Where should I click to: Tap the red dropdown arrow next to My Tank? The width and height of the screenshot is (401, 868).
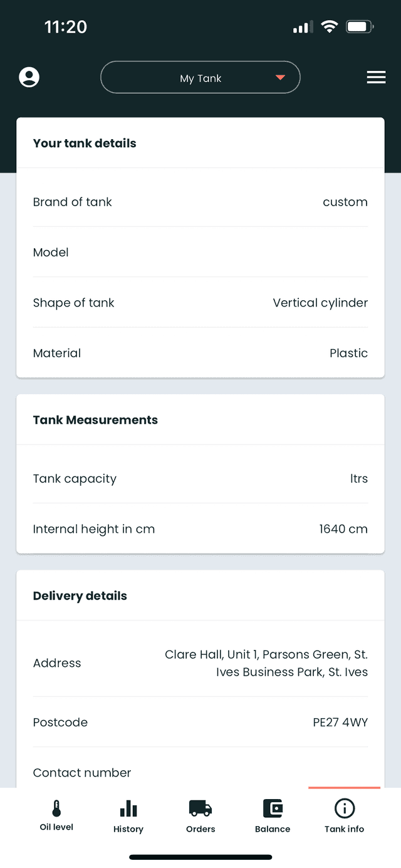tap(279, 77)
